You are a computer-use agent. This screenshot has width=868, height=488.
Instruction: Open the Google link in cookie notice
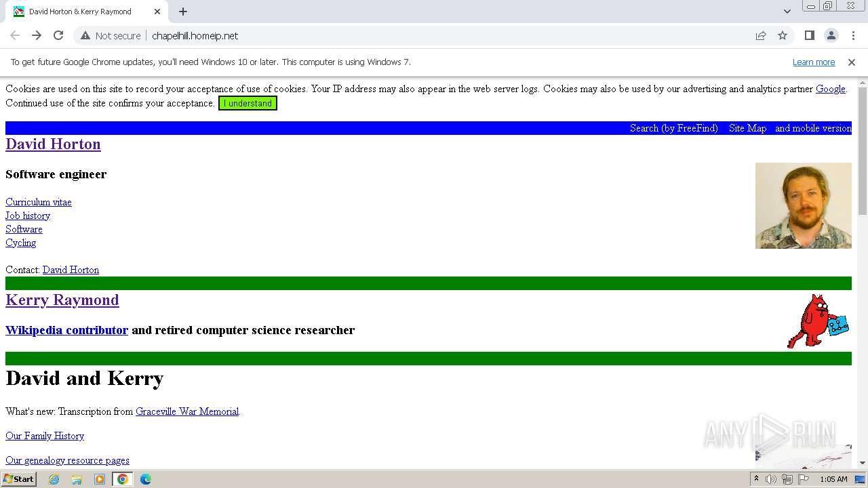[831, 89]
